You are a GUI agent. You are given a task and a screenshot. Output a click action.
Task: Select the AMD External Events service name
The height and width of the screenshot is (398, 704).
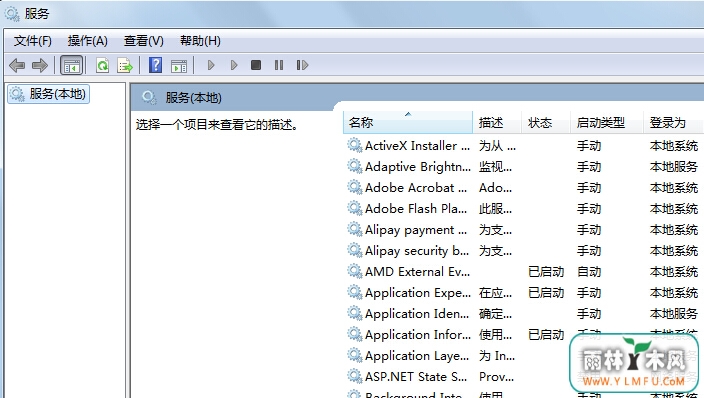coord(418,271)
